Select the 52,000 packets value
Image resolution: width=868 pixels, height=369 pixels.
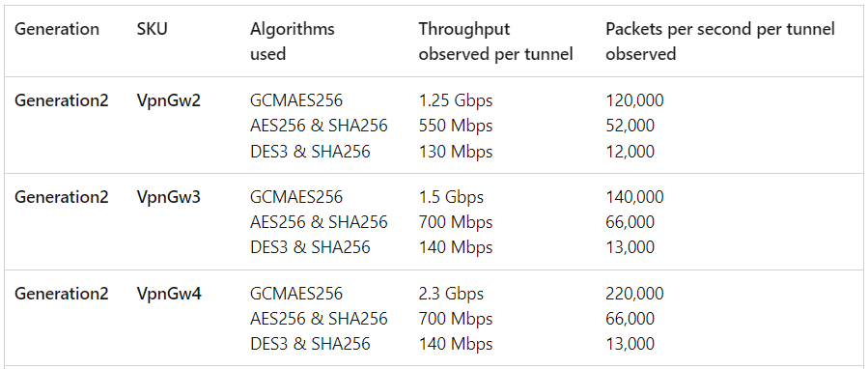(x=630, y=126)
